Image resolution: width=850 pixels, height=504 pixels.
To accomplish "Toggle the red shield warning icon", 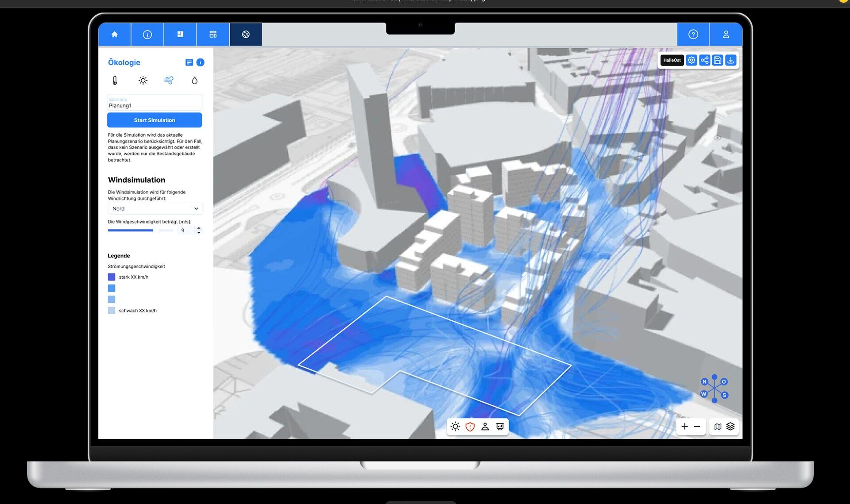I will tap(470, 427).
